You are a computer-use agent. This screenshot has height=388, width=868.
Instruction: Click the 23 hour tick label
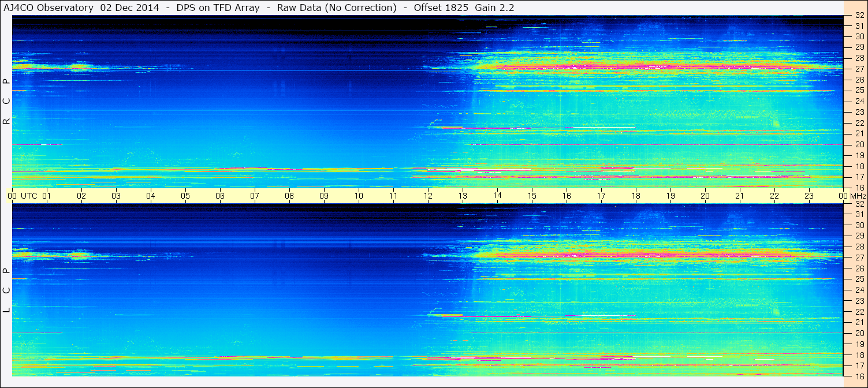pos(809,196)
